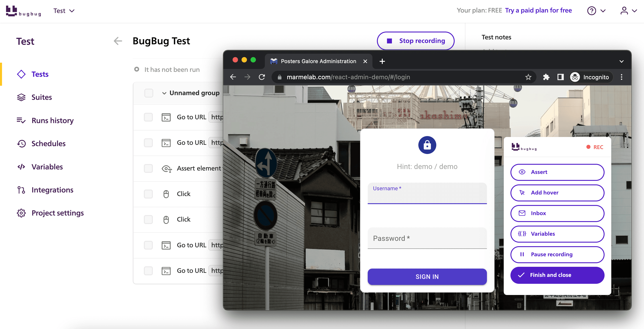Click the Stop recording button
The width and height of the screenshot is (644, 329).
click(415, 41)
